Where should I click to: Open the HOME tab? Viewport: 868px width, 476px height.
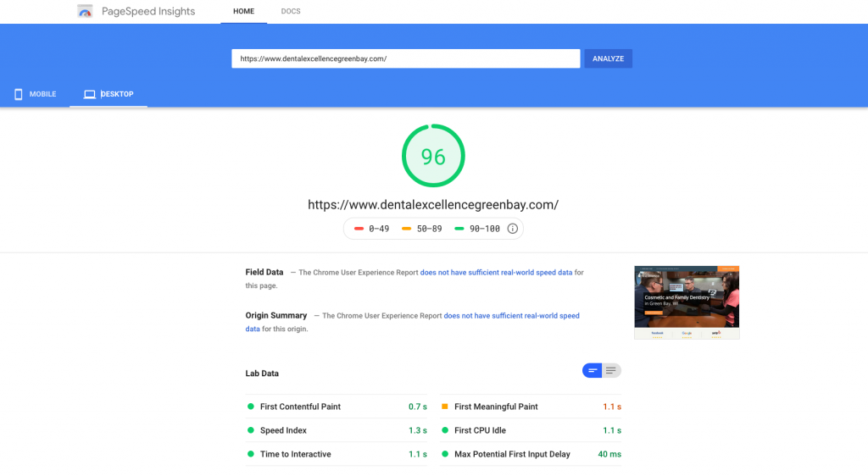click(x=243, y=12)
